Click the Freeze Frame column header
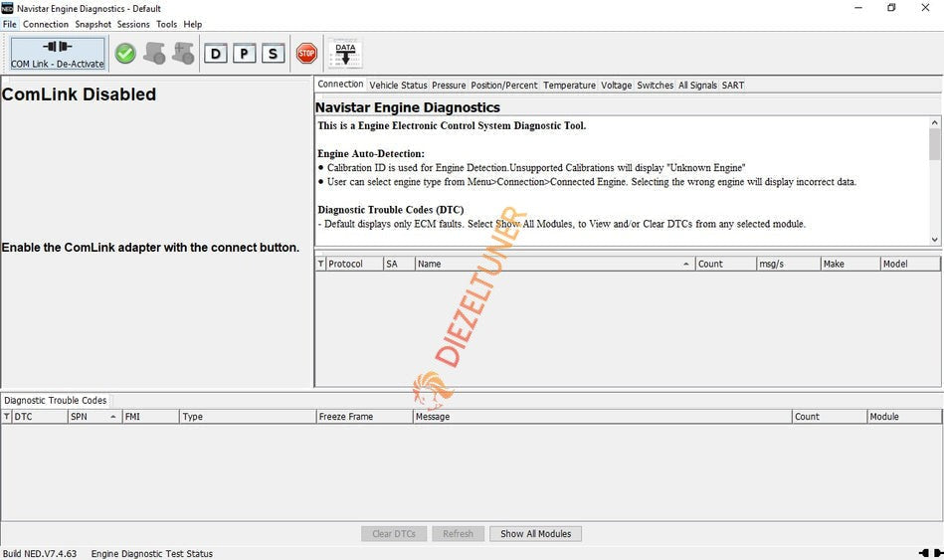944x560 pixels. point(365,417)
